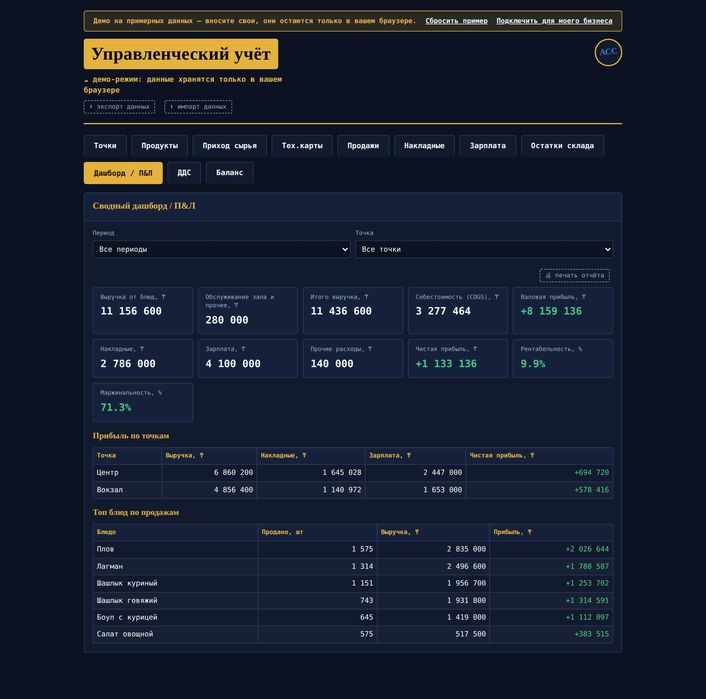Click the 'импорт данных' button
Viewport: 706px width, 699px height.
[198, 107]
